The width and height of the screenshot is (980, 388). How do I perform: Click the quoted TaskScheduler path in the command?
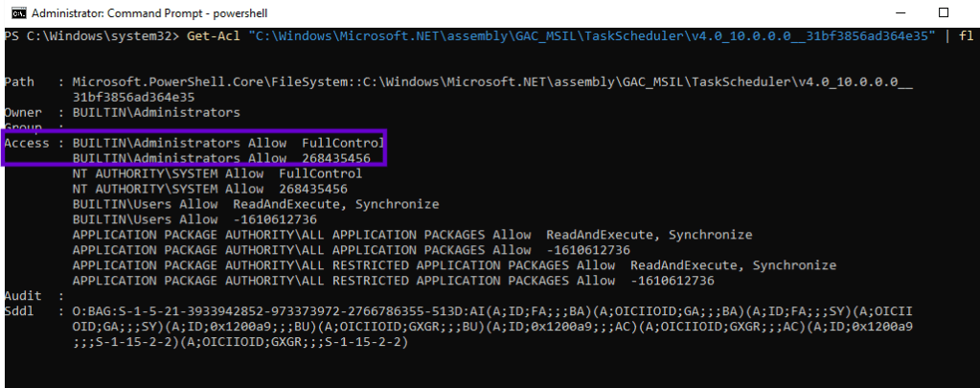[x=587, y=35]
